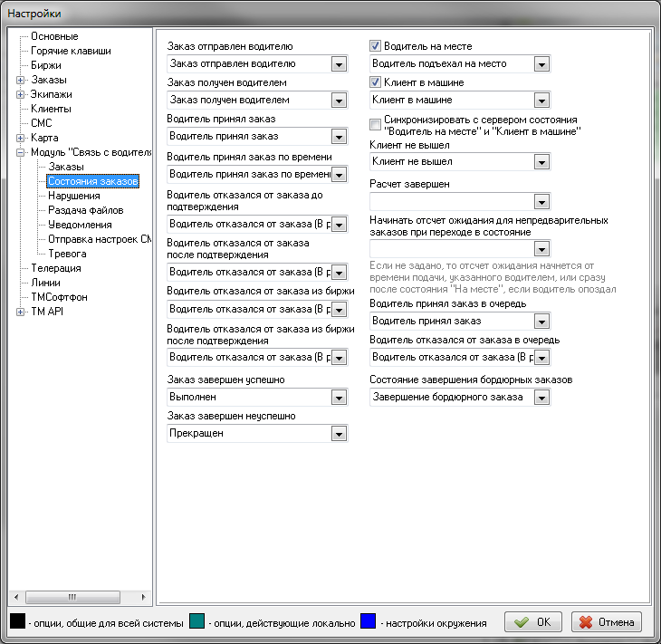Select Раздача файлов tree item
Screen dimensions: 661x644
click(85, 210)
